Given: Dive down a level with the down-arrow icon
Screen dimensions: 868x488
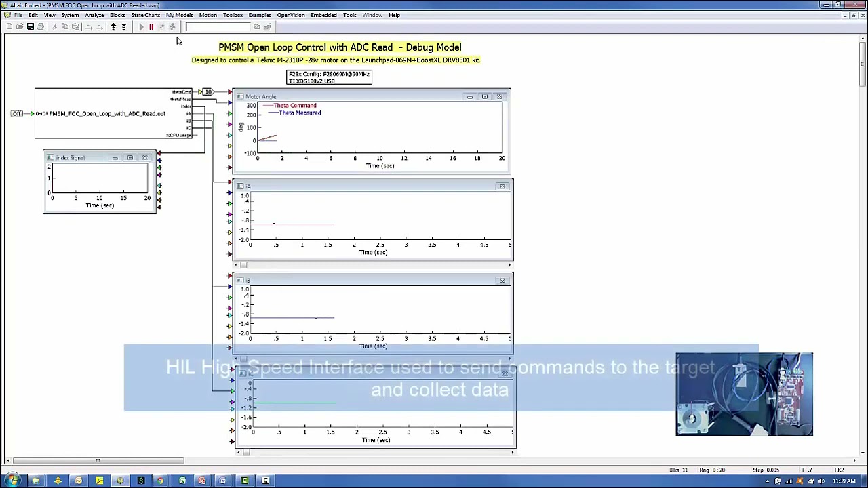Looking at the screenshot, I should click(x=123, y=26).
